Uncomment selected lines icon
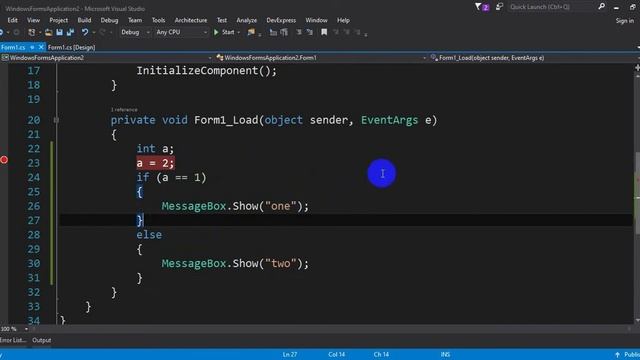 pos(310,32)
